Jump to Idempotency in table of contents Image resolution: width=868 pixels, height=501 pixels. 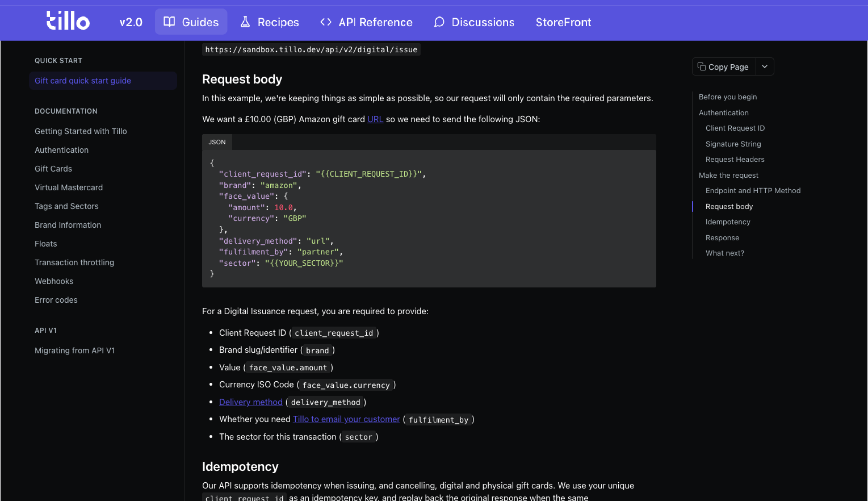point(728,222)
